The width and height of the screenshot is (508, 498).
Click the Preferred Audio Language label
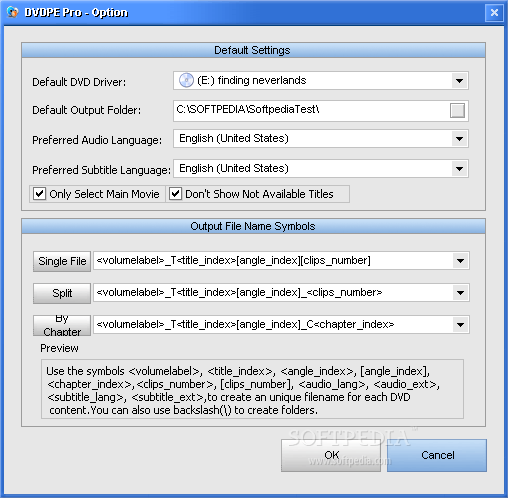coord(97,140)
